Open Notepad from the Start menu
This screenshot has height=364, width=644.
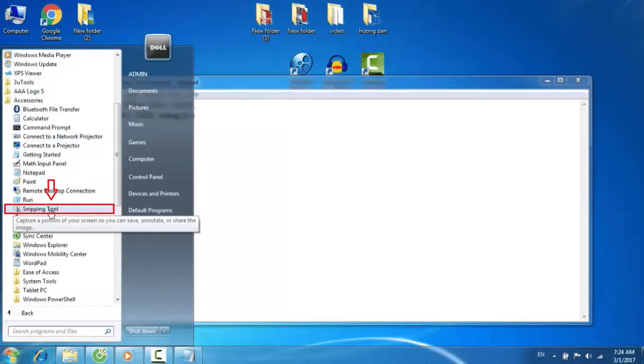[x=34, y=173]
